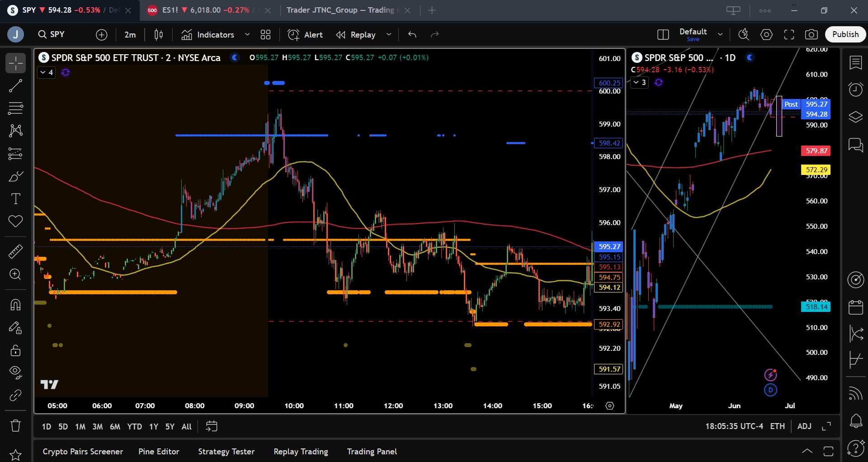Image resolution: width=868 pixels, height=462 pixels.
Task: Open the pattern drawing tools
Action: [15, 131]
